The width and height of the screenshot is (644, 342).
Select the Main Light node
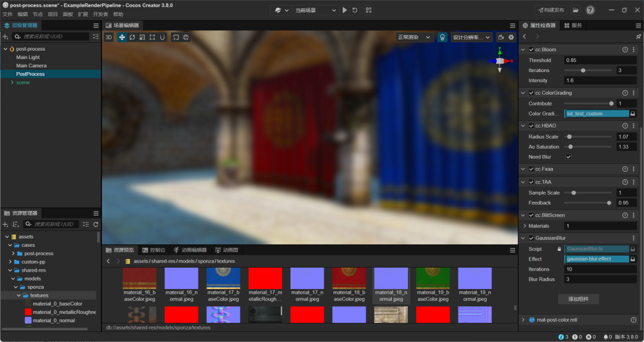pyautogui.click(x=28, y=57)
